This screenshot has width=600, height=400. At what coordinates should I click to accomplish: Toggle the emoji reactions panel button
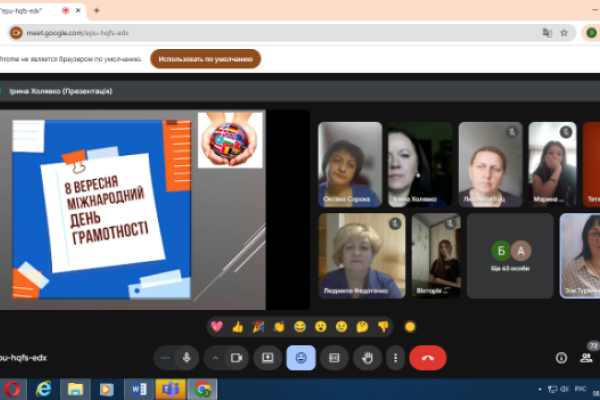(x=301, y=357)
